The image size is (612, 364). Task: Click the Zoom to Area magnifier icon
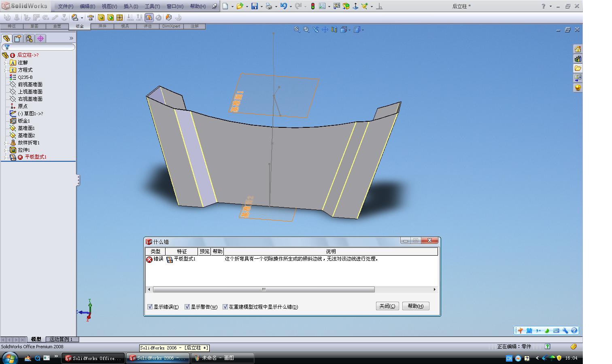coord(306,30)
